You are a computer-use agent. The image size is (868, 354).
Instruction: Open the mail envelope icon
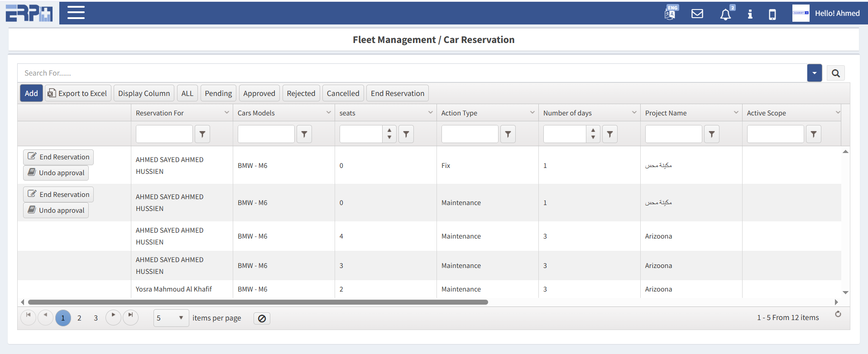[x=697, y=14]
